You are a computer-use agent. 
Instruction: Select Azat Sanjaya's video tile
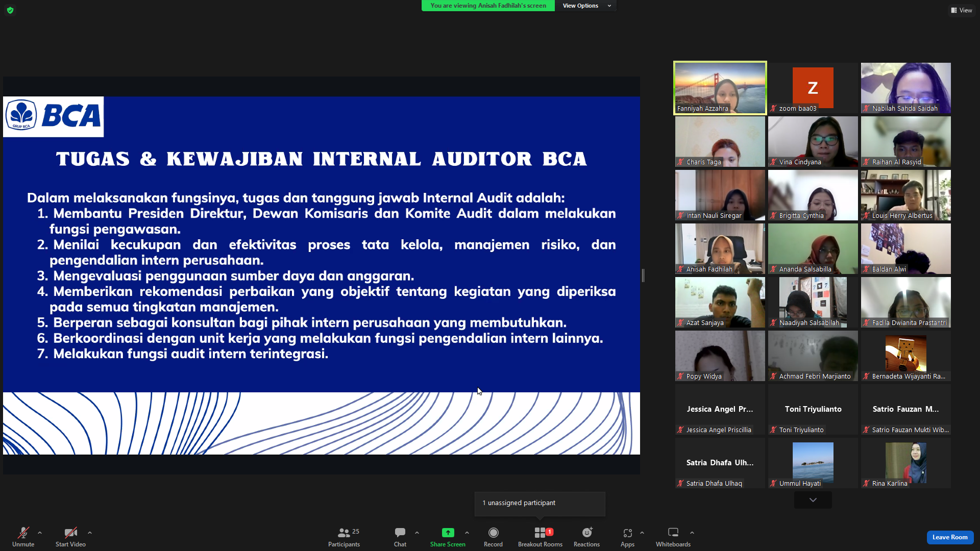[720, 302]
